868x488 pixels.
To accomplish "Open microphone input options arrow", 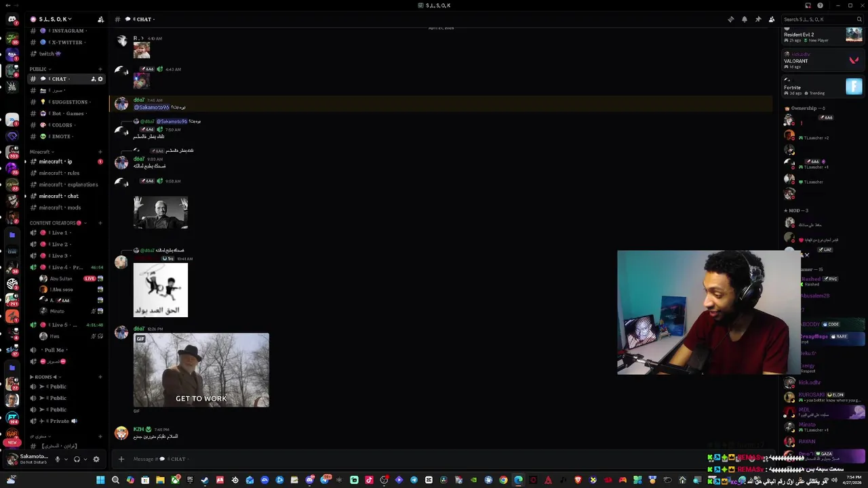I will (66, 459).
